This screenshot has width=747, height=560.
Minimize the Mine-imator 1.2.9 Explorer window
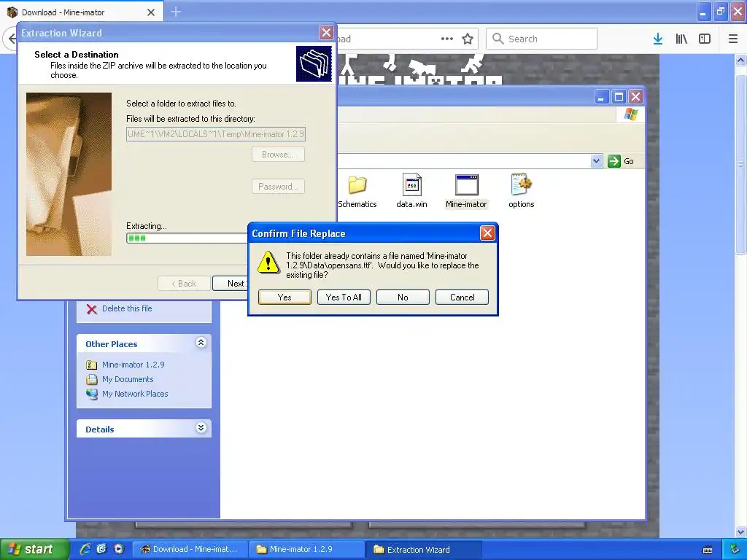pos(602,97)
